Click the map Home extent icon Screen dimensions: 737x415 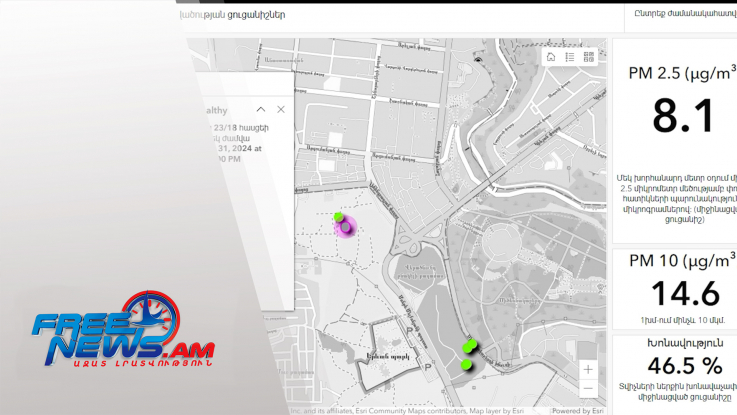[x=551, y=57]
